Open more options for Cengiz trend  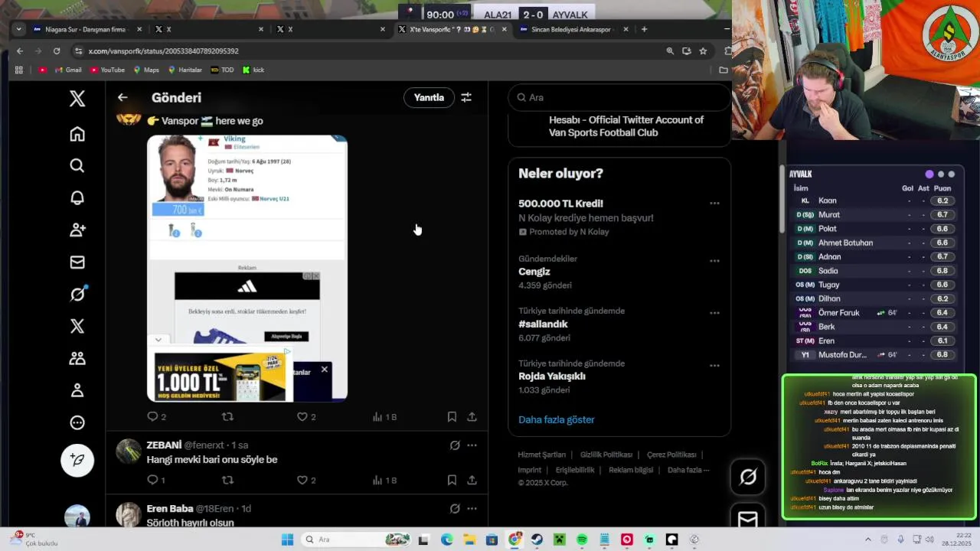tap(714, 261)
